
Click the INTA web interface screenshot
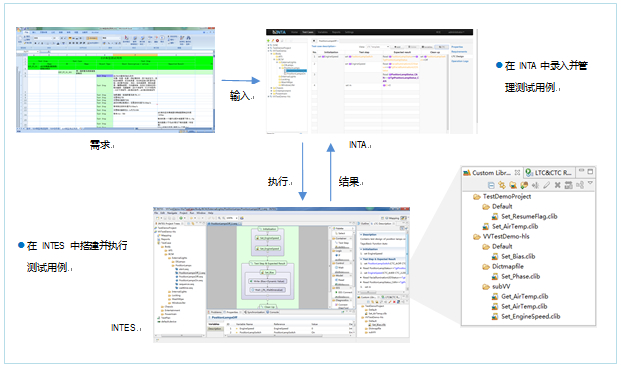click(x=370, y=81)
